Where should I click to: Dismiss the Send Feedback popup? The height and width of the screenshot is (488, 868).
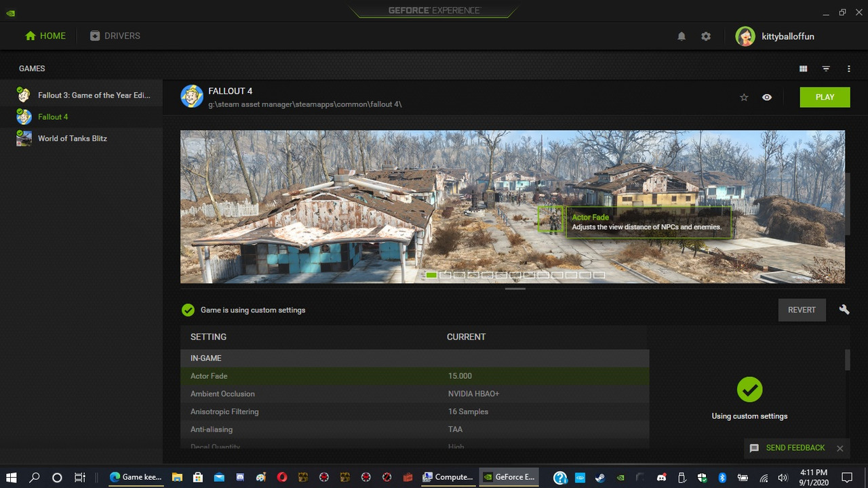point(840,449)
